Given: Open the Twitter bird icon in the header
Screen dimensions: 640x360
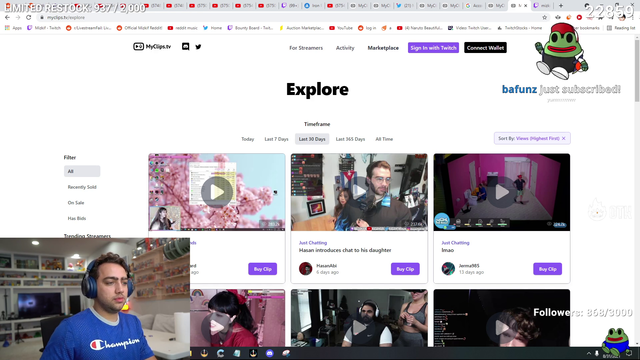Looking at the screenshot, I should 198,47.
